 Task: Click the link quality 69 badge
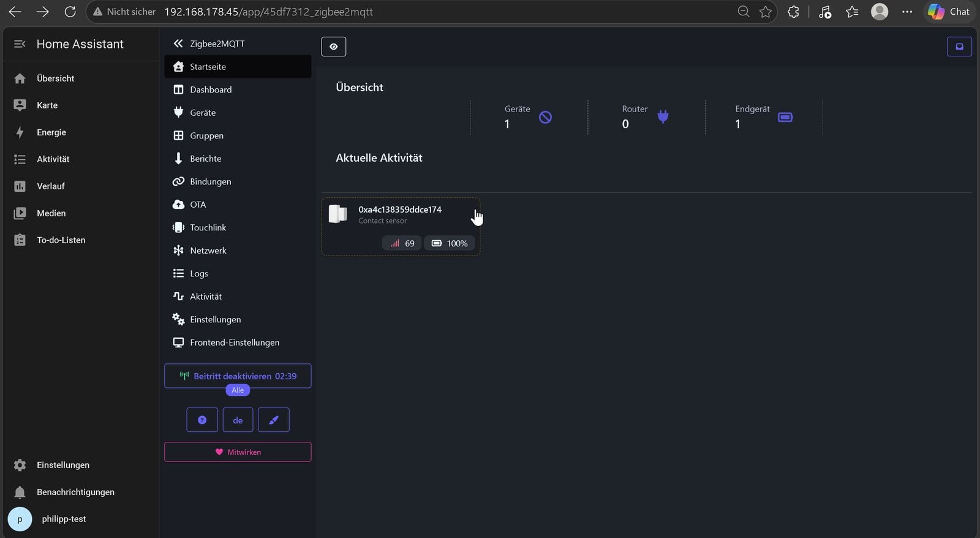[402, 243]
